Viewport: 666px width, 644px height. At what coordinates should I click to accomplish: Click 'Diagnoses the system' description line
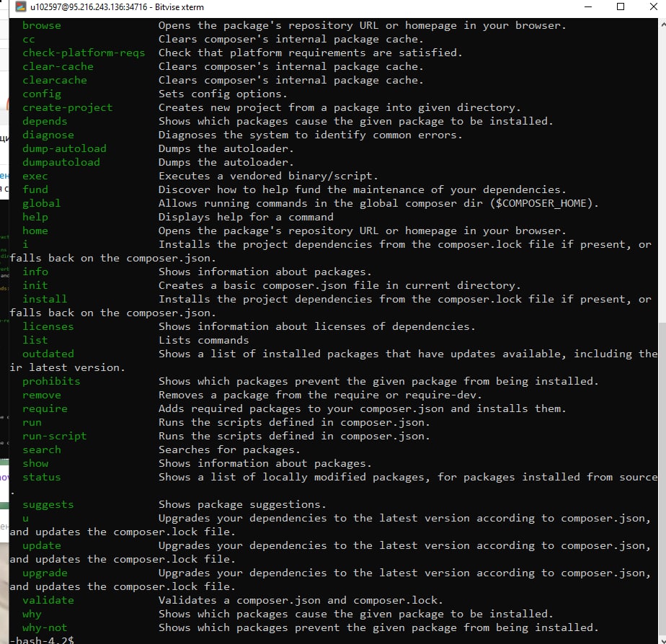click(311, 135)
